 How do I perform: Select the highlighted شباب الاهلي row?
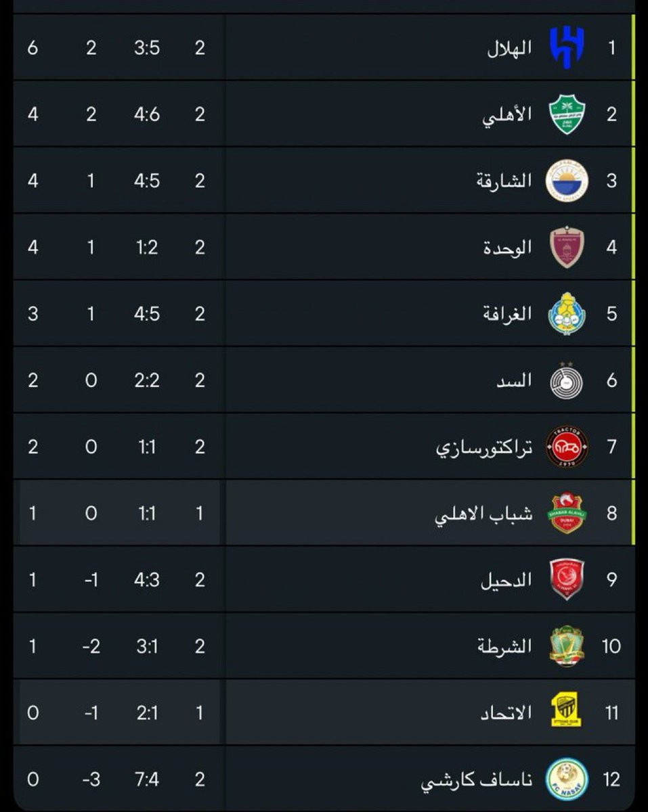pyautogui.click(x=406, y=513)
